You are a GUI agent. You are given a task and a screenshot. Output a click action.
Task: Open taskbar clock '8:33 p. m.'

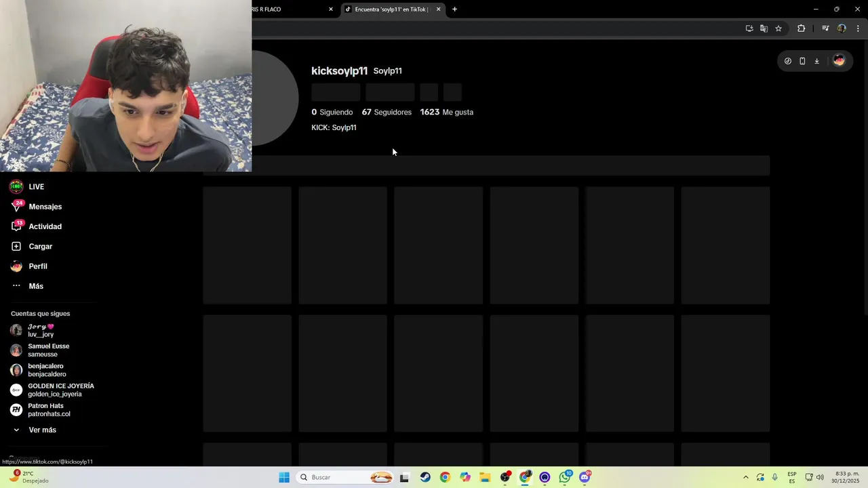848,477
